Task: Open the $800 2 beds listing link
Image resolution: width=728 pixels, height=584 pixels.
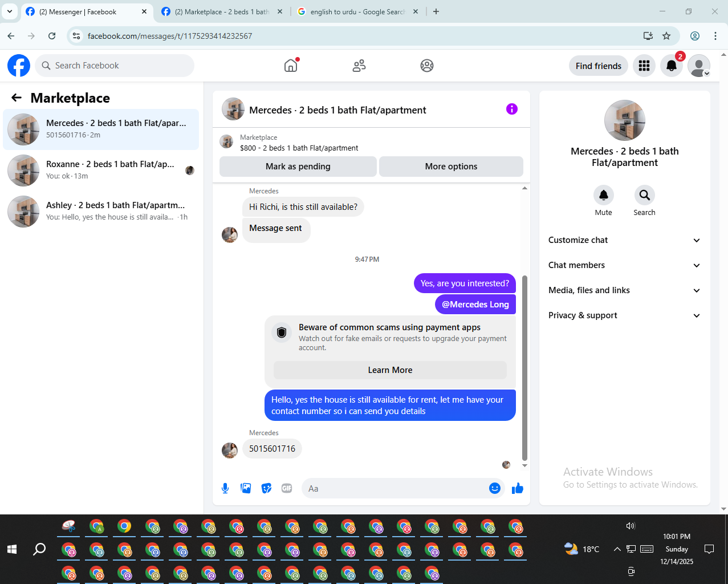Action: tap(299, 148)
